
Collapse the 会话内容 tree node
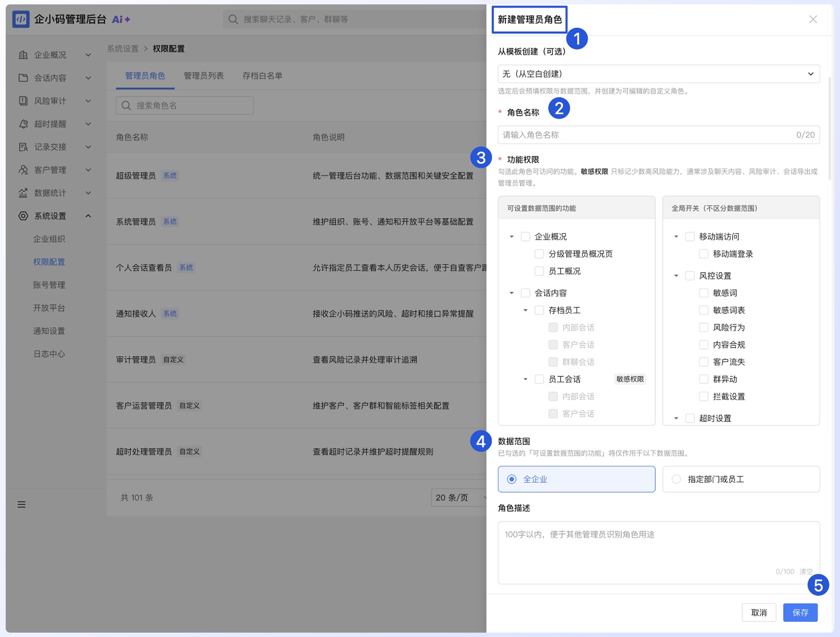coord(511,293)
